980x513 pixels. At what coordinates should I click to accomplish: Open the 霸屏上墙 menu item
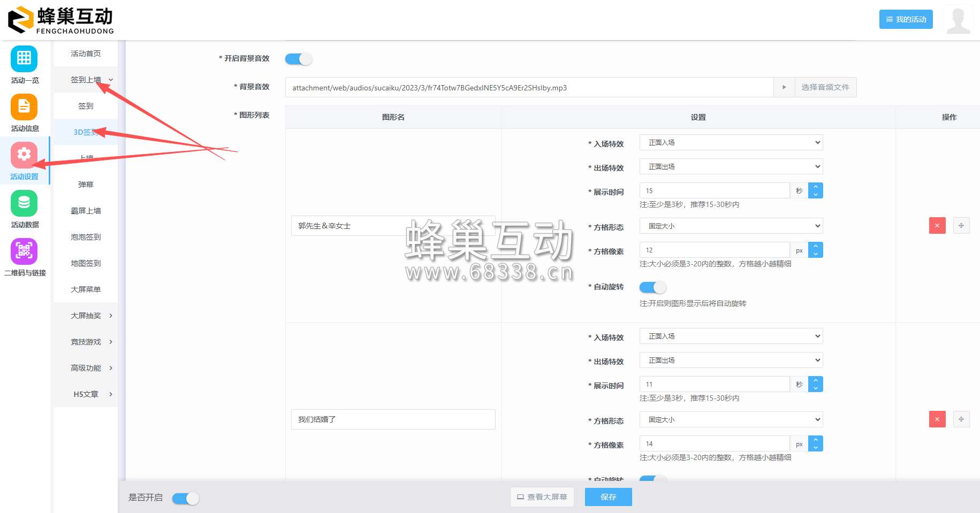(86, 211)
